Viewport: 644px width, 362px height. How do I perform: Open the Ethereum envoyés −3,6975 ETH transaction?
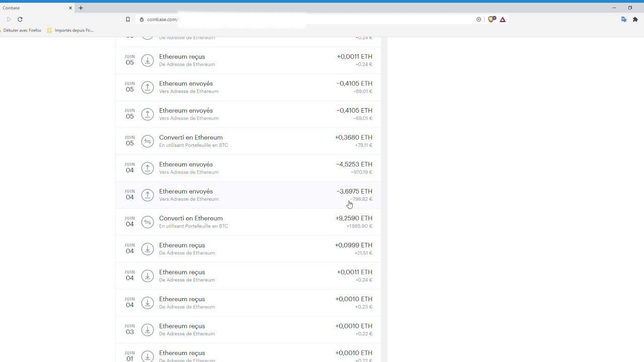[x=248, y=195]
